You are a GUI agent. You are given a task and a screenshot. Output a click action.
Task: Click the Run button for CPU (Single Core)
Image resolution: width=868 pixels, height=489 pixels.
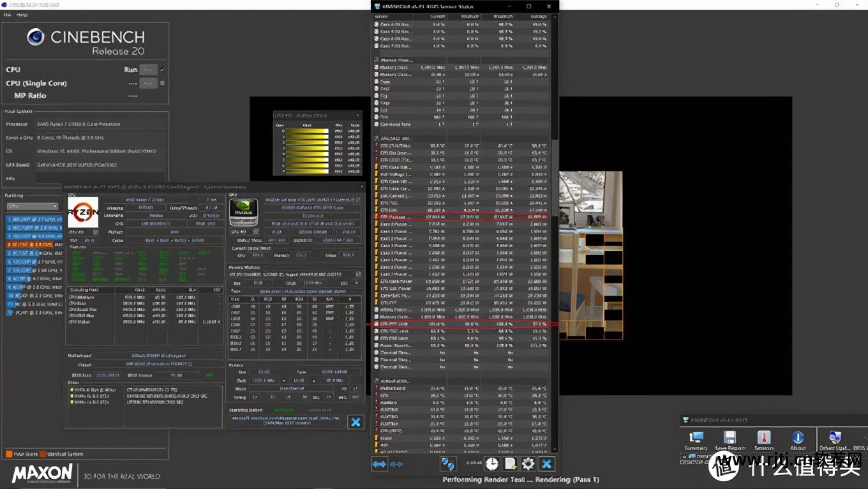pyautogui.click(x=148, y=83)
